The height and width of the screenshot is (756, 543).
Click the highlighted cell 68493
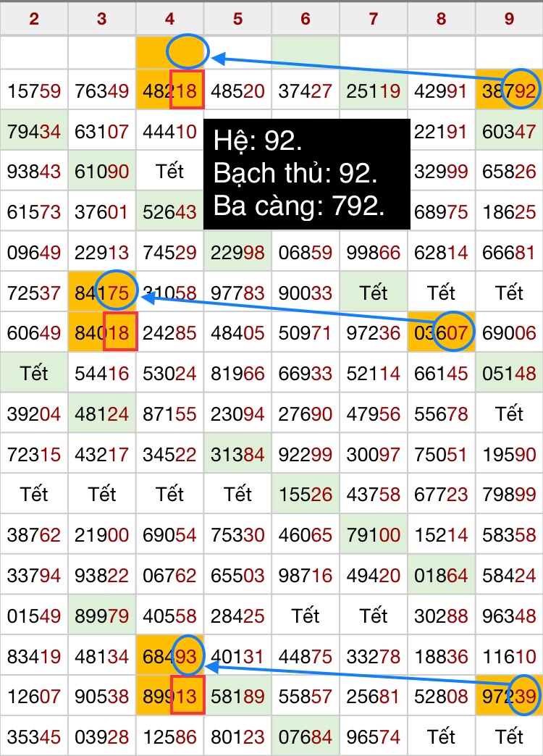[169, 656]
